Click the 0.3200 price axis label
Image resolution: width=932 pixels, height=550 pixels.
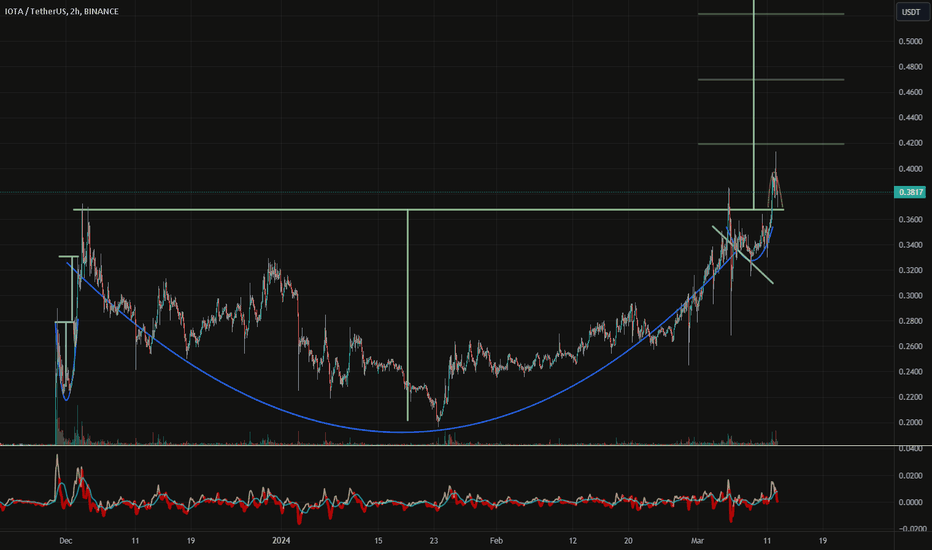[x=911, y=271]
